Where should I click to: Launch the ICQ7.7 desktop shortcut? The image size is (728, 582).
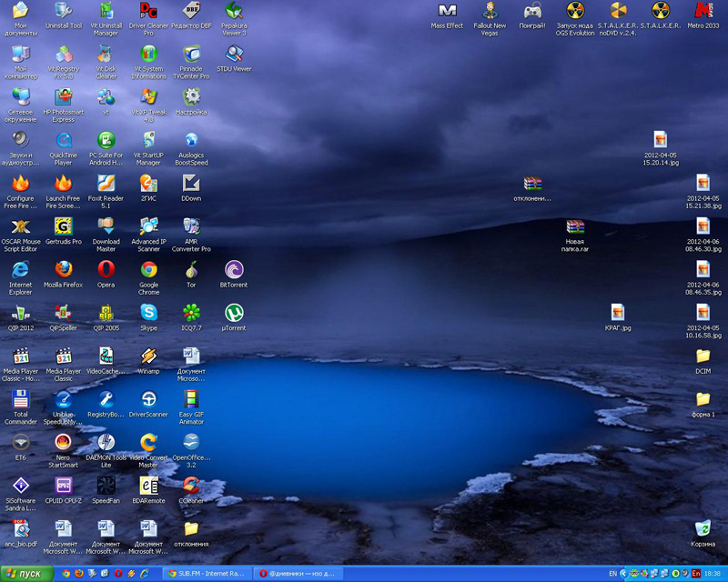coord(191,317)
